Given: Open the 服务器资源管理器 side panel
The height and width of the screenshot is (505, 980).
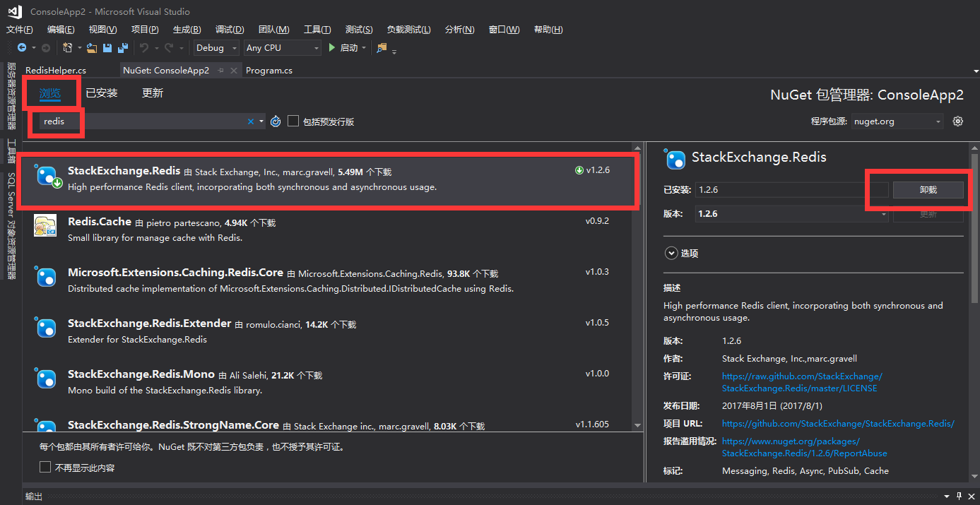Looking at the screenshot, I should (11, 96).
